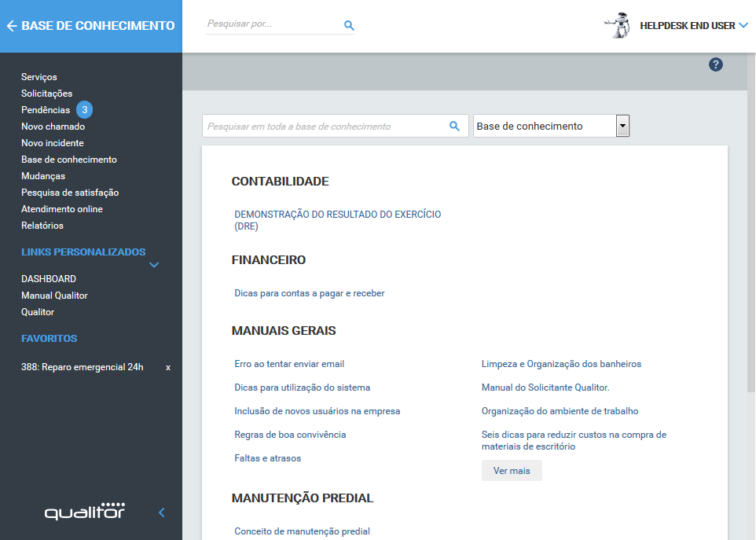Open Novo chamado in the sidebar

click(x=53, y=127)
